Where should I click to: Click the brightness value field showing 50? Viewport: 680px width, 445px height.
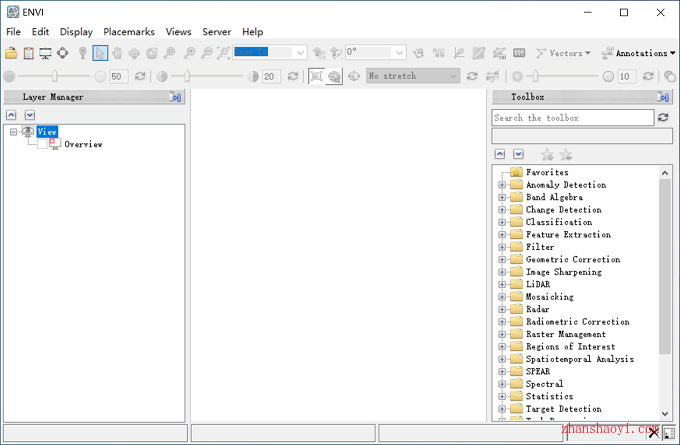point(118,76)
